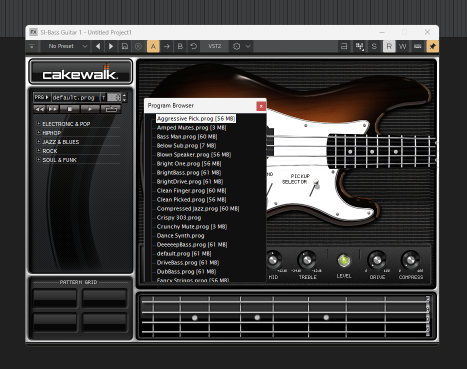467x369 pixels.
Task: Click the copy A to B arrow icon
Action: pos(167,46)
